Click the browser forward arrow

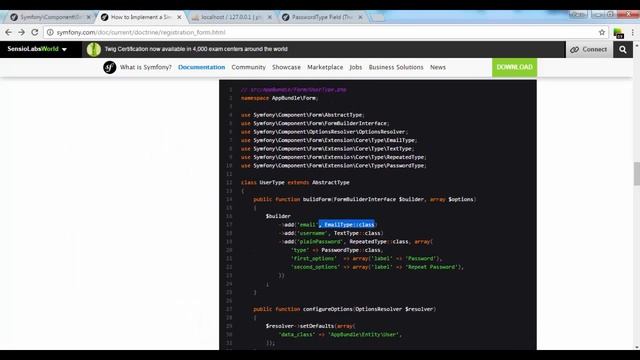tap(21, 32)
